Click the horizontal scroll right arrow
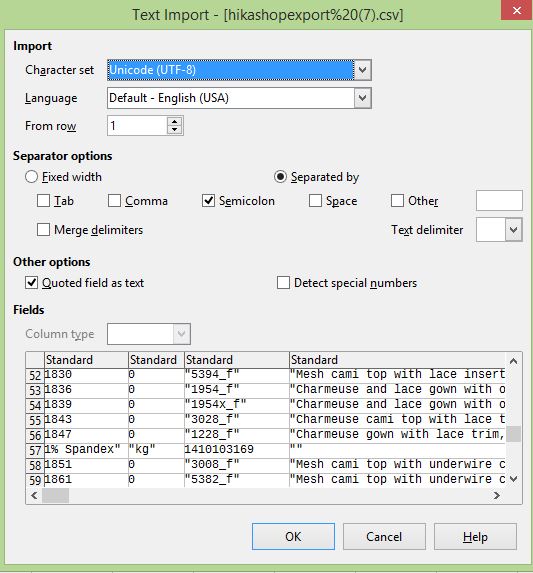 coord(497,496)
